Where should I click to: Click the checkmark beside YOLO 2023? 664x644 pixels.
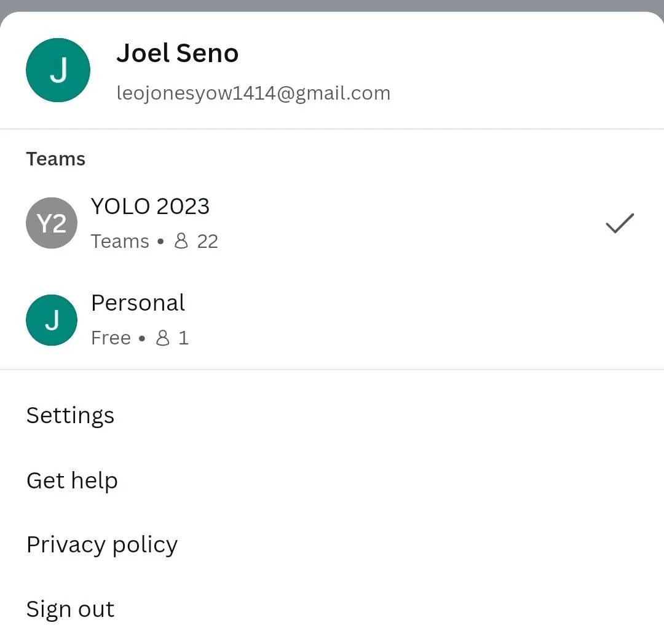pos(620,223)
